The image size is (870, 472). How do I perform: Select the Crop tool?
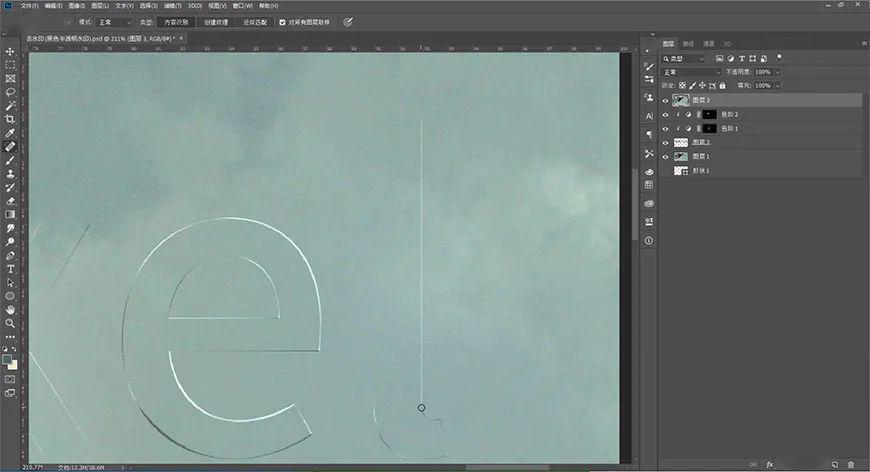[10, 119]
